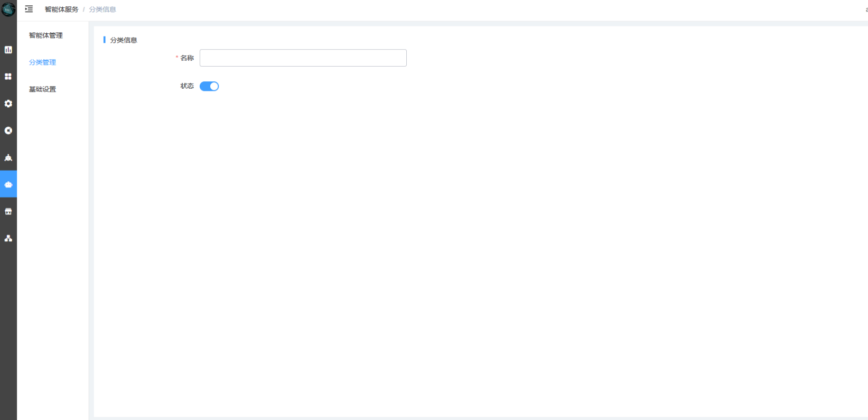
Task: Click the 分类信息 breadcrumb
Action: (x=102, y=10)
